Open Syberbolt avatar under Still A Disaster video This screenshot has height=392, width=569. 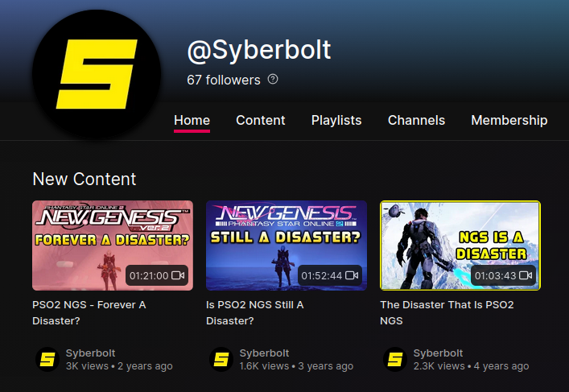coord(221,359)
